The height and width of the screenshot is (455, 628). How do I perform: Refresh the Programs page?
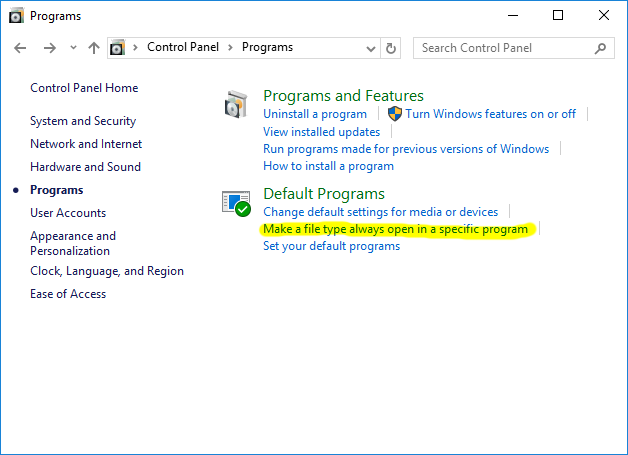(390, 48)
